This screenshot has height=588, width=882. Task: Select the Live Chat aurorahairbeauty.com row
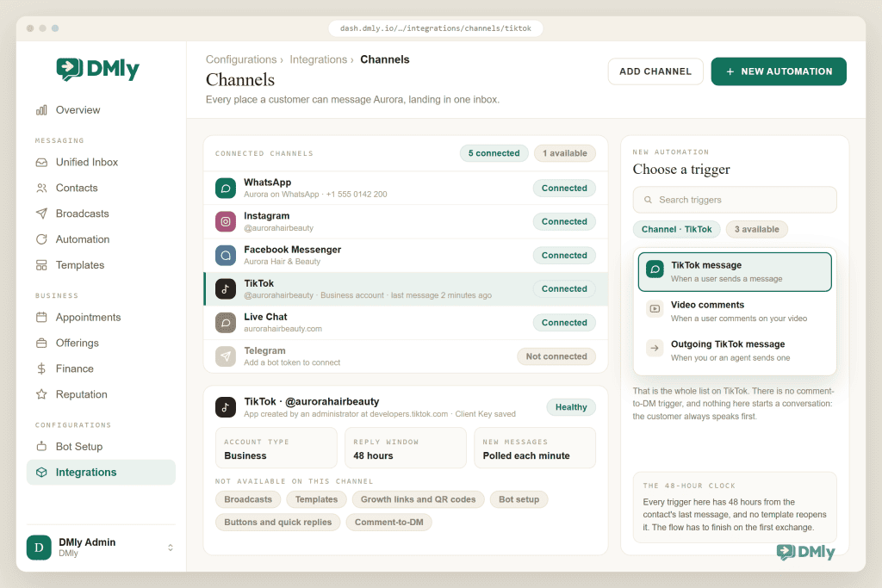[x=406, y=323]
